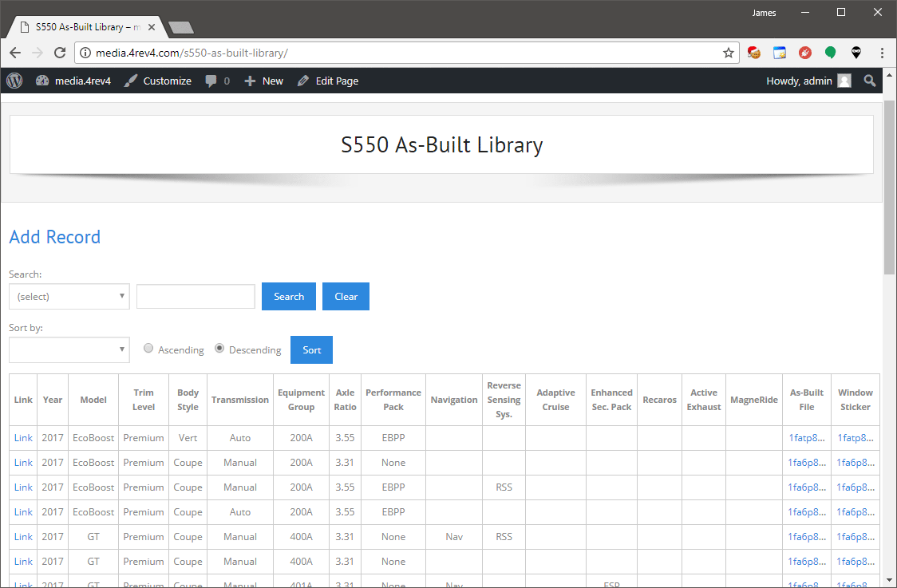Open Link in the EcoBoost Vert row
The width and height of the screenshot is (897, 588).
(23, 437)
